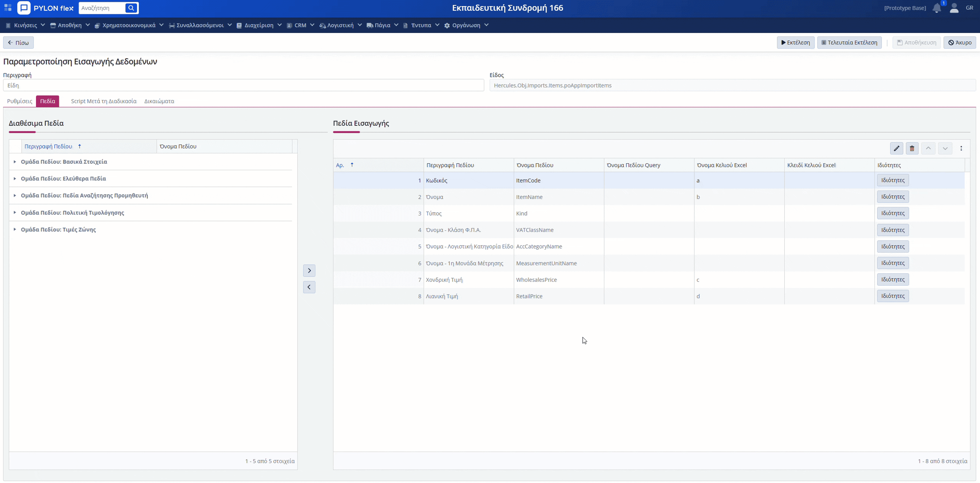Image resolution: width=980 pixels, height=483 pixels.
Task: Open Ιδιότητες for the Χονδρική Τιμή row
Action: pos(893,279)
